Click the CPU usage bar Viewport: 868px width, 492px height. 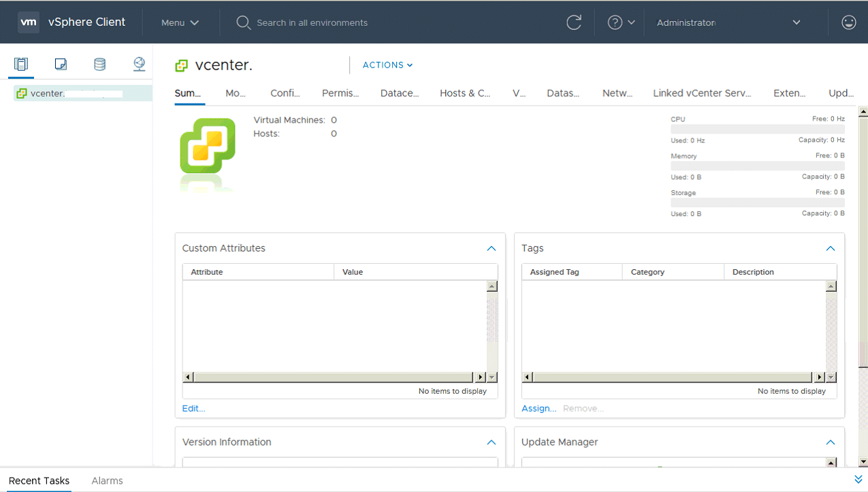(x=758, y=129)
